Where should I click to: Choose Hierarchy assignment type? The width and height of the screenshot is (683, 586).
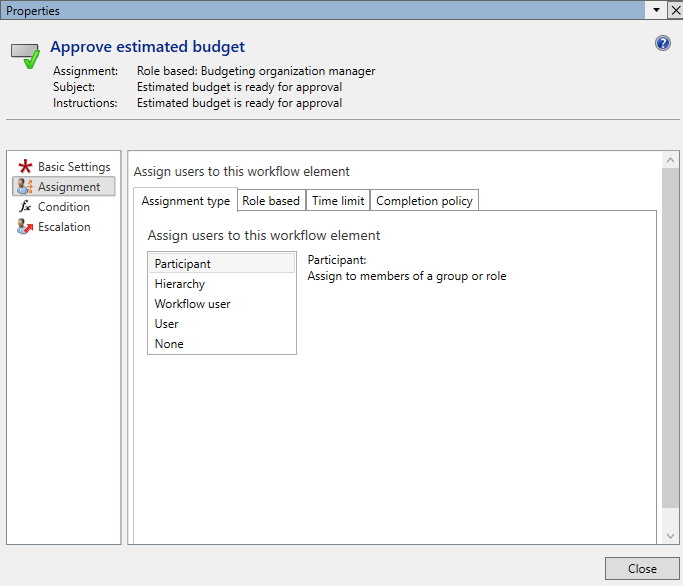(180, 284)
